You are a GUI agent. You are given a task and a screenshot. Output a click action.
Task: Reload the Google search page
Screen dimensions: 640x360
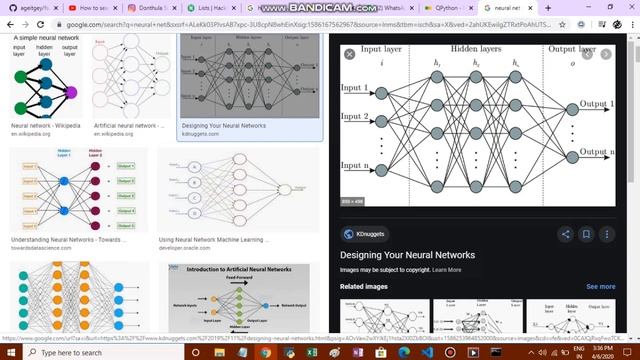pos(40,24)
